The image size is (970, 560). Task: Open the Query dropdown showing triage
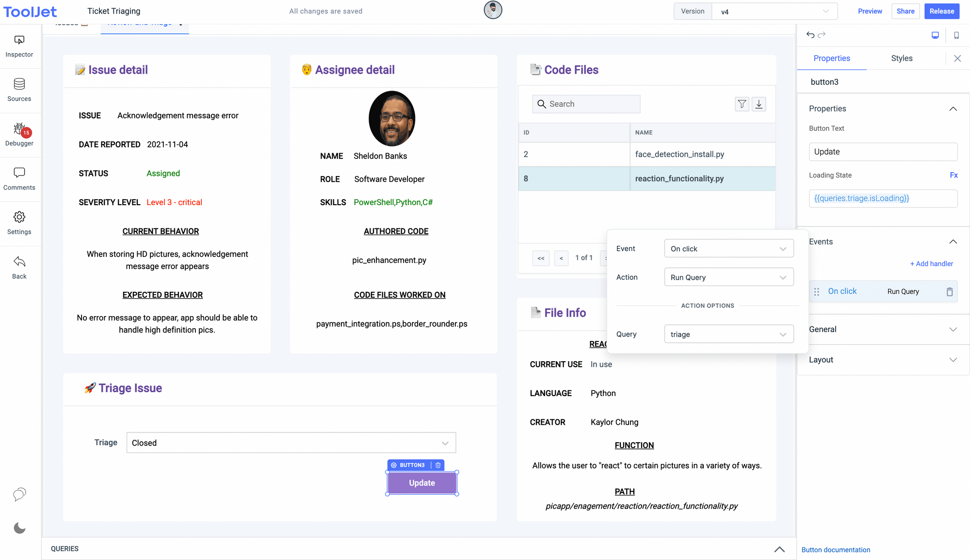(x=728, y=334)
